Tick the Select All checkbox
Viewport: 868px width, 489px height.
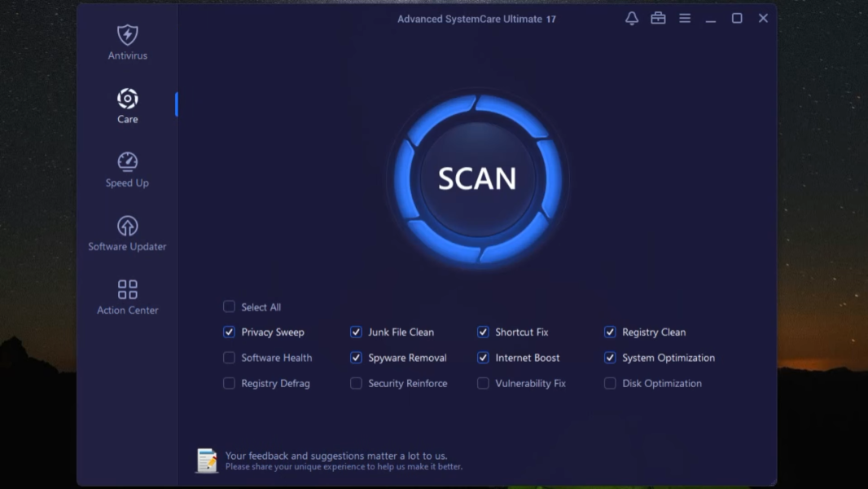point(229,306)
